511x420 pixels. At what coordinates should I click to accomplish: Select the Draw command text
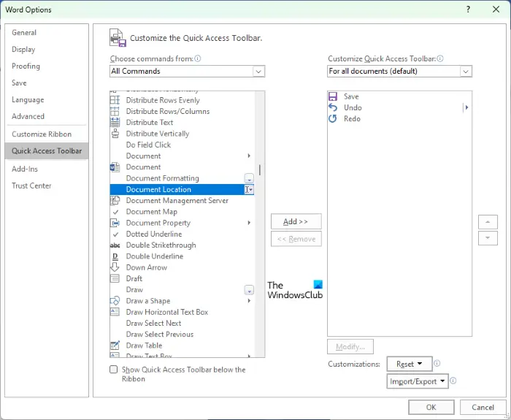(x=134, y=289)
